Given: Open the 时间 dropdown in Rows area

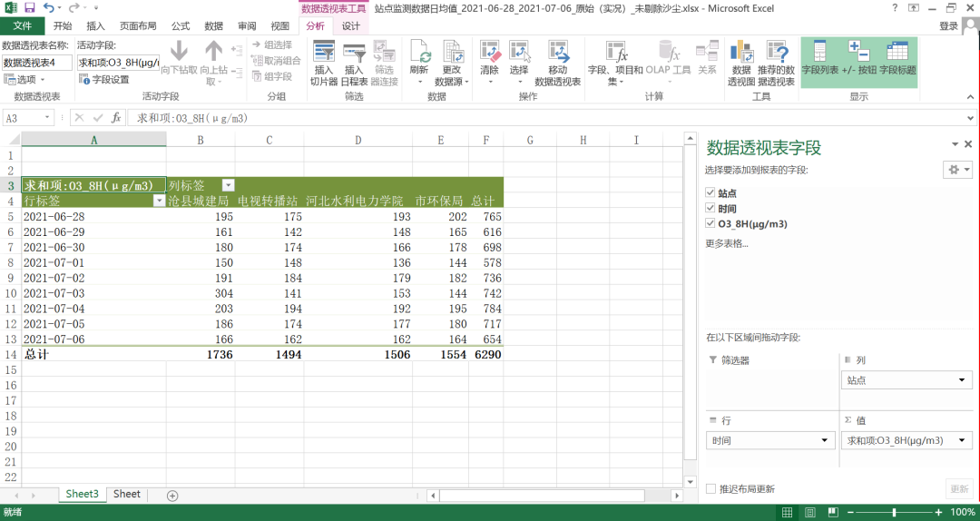Looking at the screenshot, I should click(824, 440).
